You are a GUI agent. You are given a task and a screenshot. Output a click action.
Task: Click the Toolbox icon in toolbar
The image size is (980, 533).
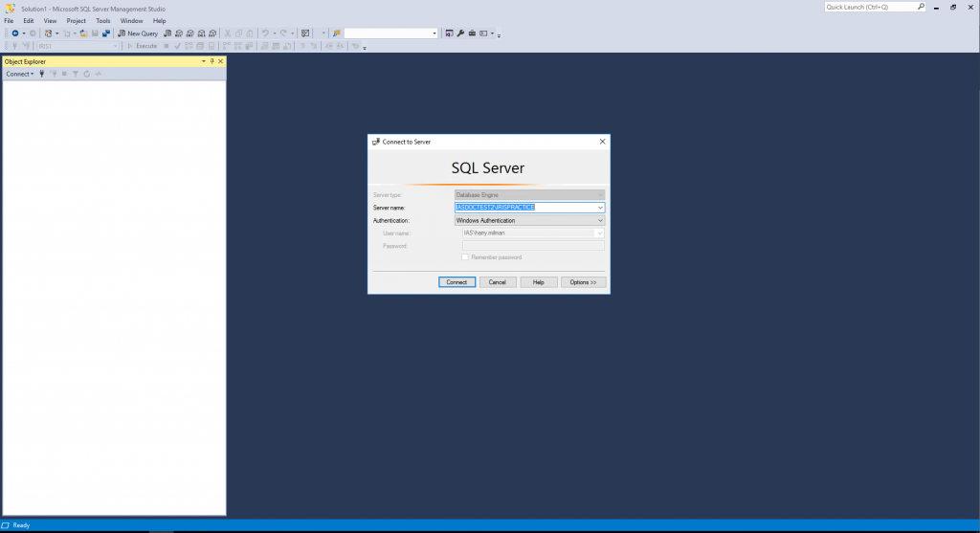472,33
